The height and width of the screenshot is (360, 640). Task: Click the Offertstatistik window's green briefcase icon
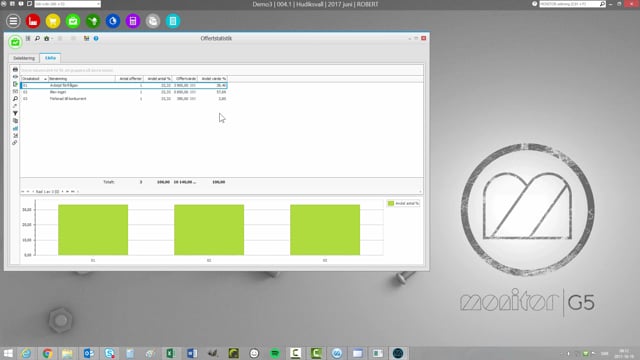[15, 42]
